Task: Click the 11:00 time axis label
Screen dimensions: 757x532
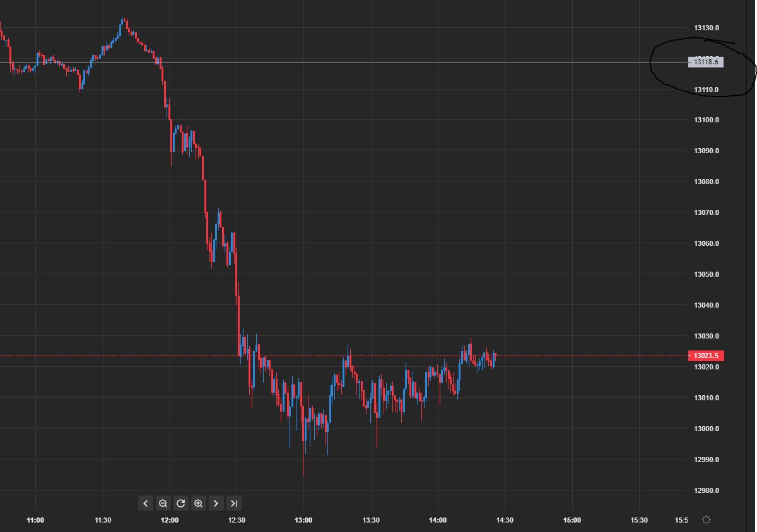Action: pos(35,520)
